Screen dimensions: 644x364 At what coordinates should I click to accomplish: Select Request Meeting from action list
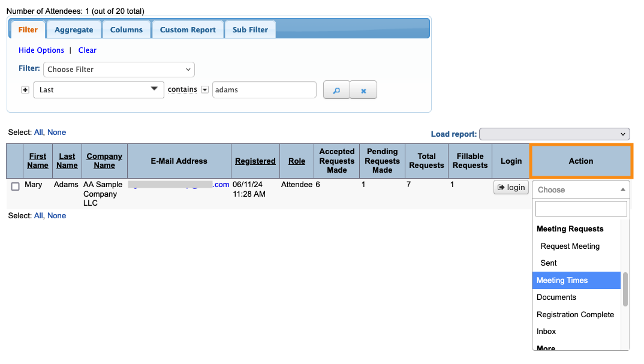click(576, 246)
